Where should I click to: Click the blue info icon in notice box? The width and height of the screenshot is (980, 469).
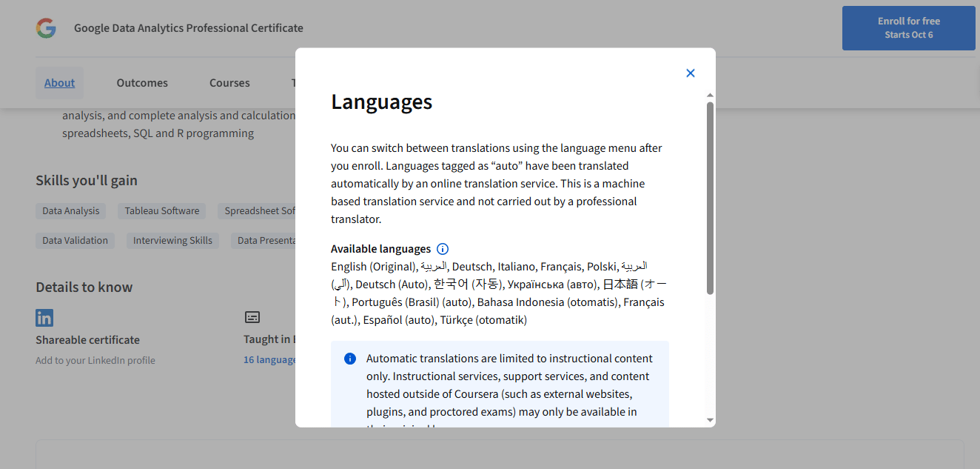pos(350,359)
